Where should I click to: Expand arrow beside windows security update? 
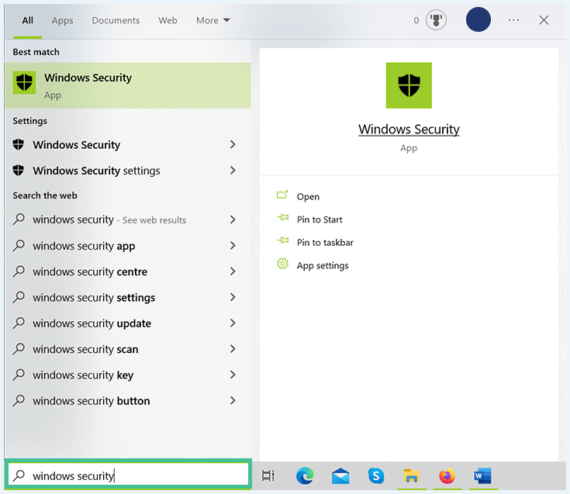[x=233, y=323]
